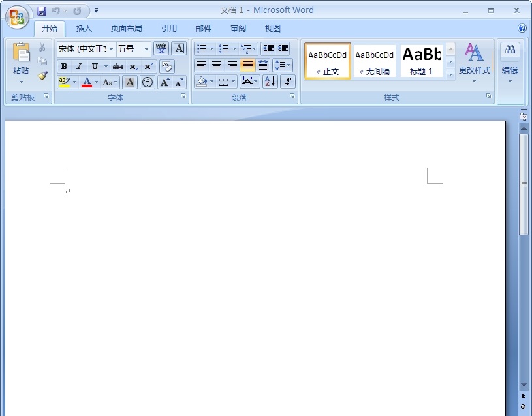Redo with the repeat arrow icon
This screenshot has width=532, height=416.
pos(78,11)
